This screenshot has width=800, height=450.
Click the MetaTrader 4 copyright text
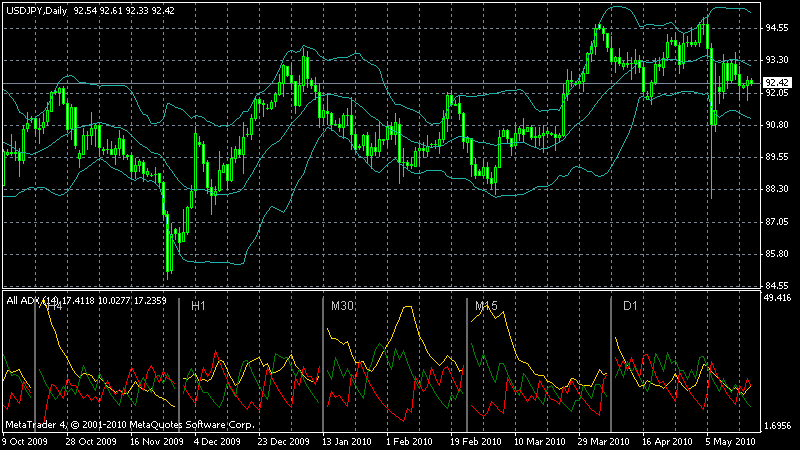(x=130, y=424)
